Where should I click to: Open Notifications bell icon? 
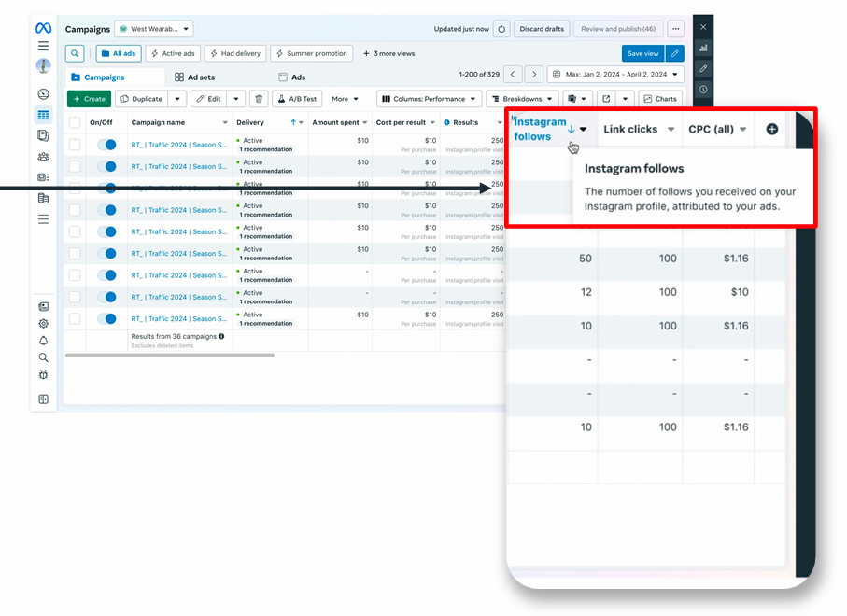[x=43, y=341]
